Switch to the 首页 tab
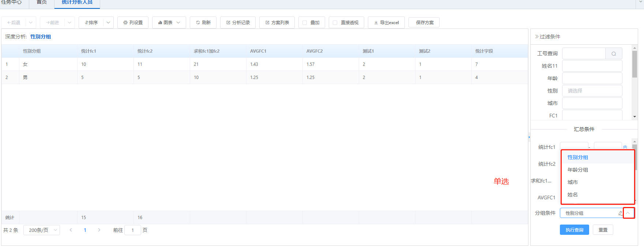The height and width of the screenshot is (252, 644). click(x=42, y=3)
